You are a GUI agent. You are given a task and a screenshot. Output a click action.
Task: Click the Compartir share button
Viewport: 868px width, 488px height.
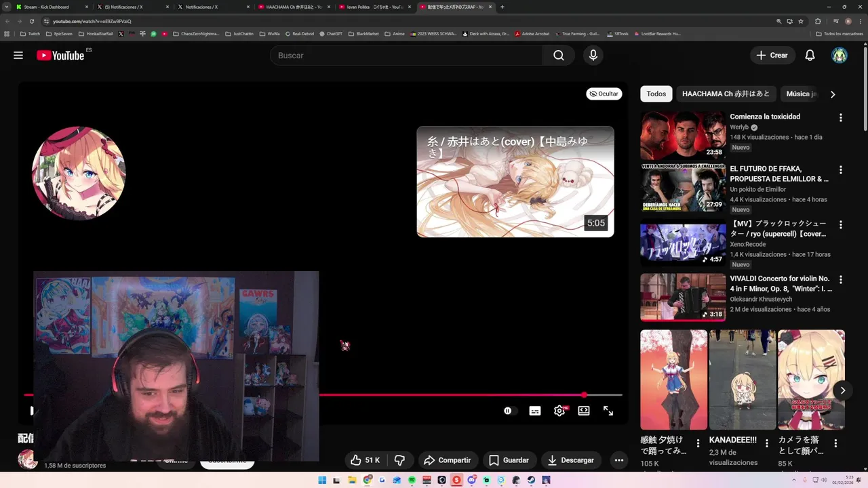pyautogui.click(x=447, y=460)
